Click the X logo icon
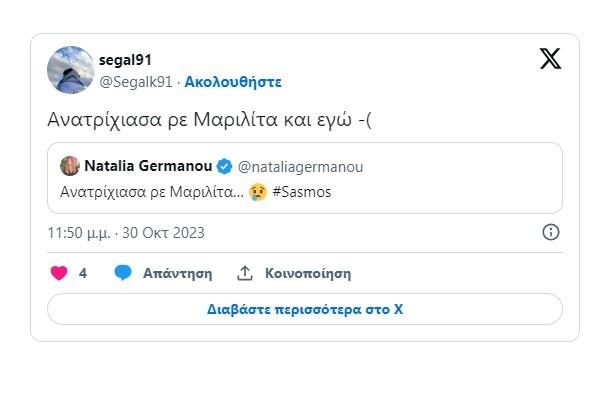606x397 pixels. coord(550,59)
